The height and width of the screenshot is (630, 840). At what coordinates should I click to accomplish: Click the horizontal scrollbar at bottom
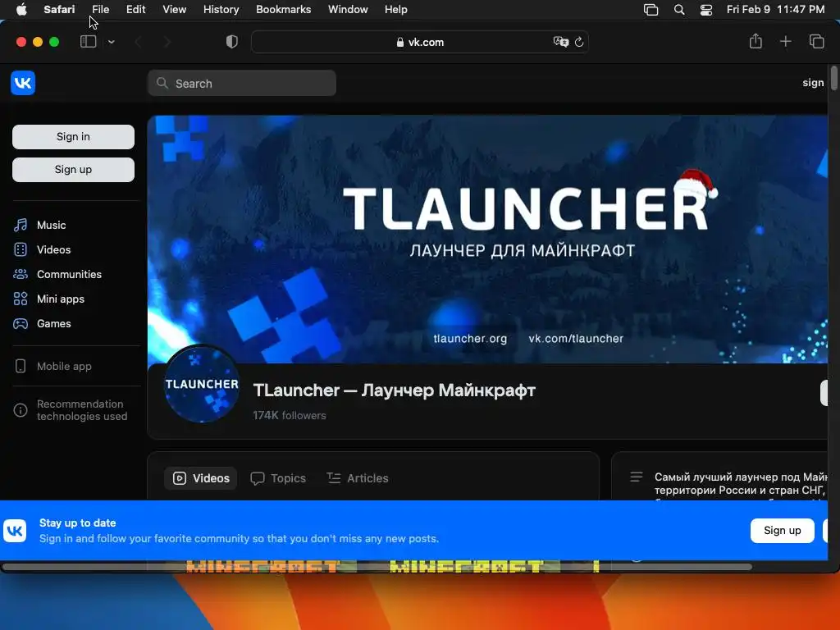tap(377, 567)
